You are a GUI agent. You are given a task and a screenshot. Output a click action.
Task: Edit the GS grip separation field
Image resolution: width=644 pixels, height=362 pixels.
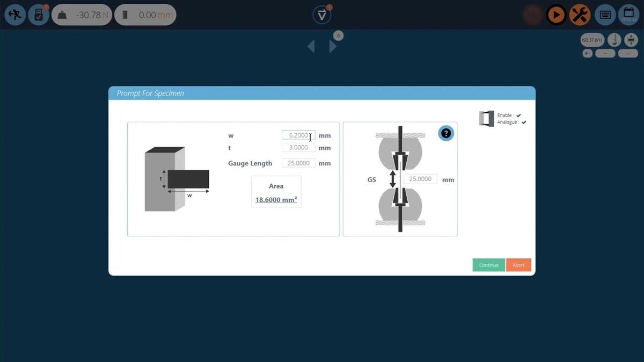pyautogui.click(x=420, y=179)
